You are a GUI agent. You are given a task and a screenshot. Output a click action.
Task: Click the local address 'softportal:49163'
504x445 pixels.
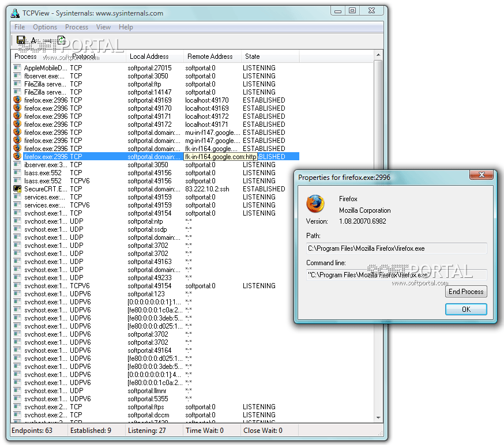point(149,262)
